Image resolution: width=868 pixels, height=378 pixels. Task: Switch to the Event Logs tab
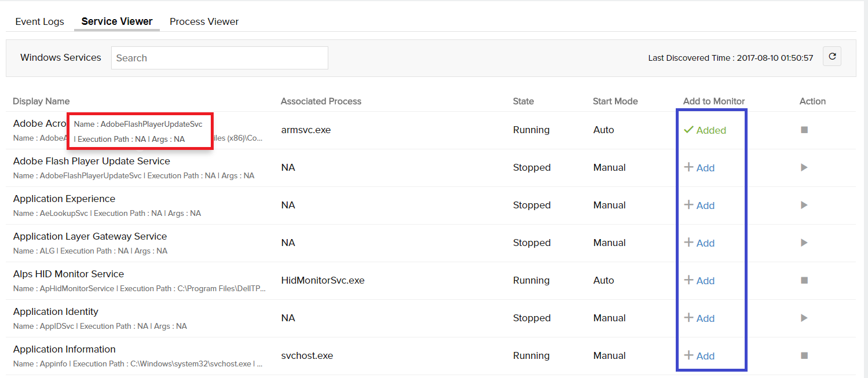(40, 21)
